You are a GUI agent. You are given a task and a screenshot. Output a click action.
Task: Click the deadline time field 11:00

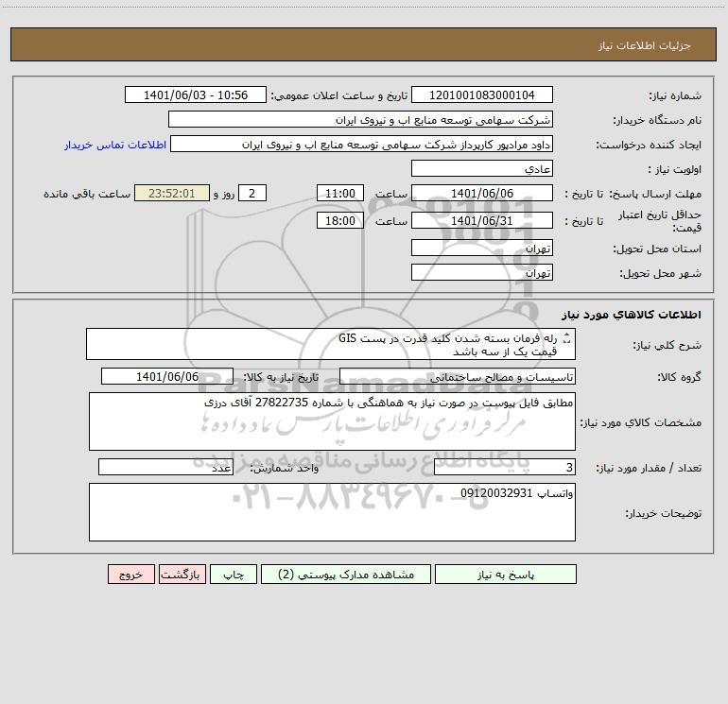coord(339,193)
